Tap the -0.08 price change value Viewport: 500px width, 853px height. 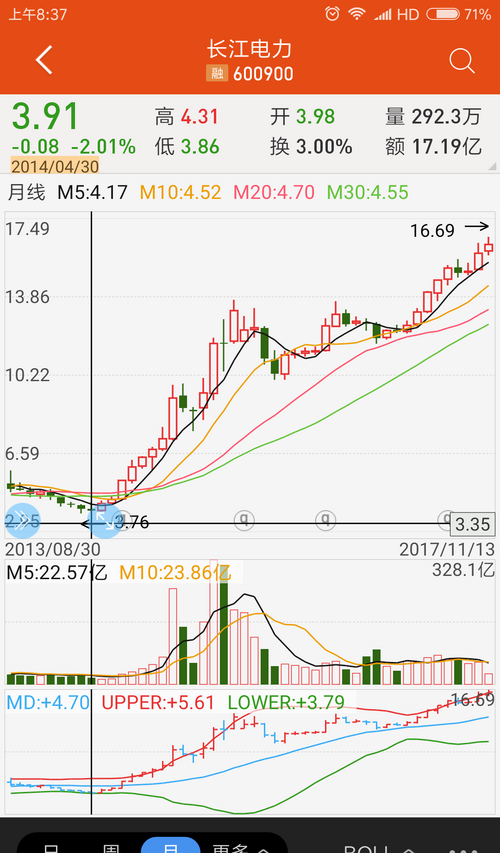tap(35, 146)
